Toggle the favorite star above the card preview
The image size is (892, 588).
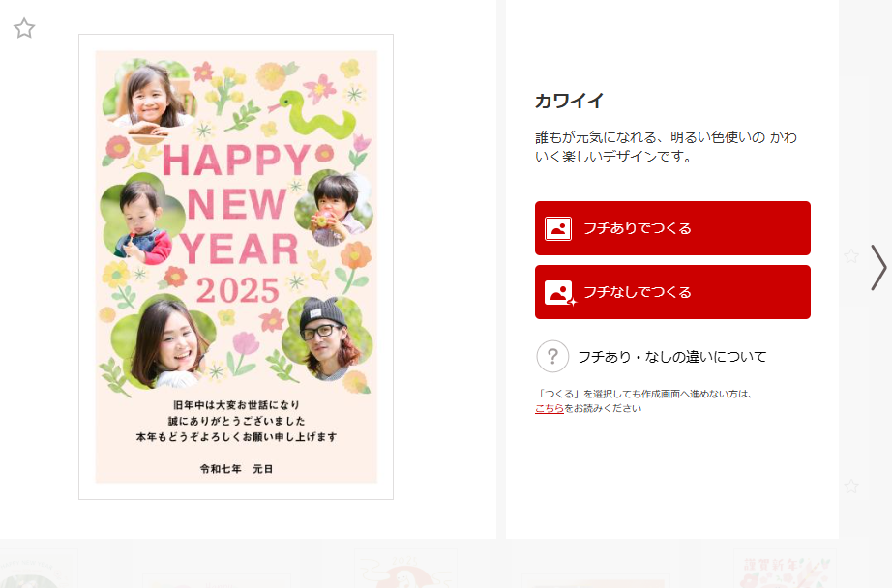click(24, 28)
